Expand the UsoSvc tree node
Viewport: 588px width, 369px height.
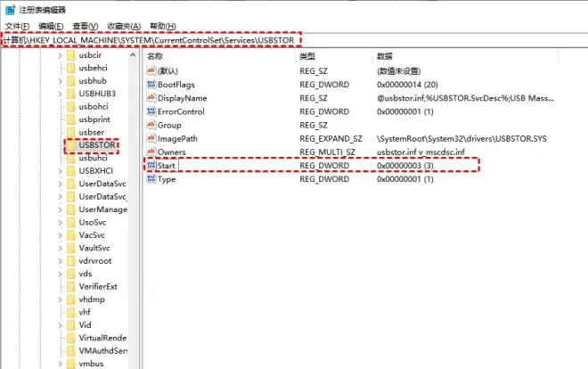click(60, 222)
